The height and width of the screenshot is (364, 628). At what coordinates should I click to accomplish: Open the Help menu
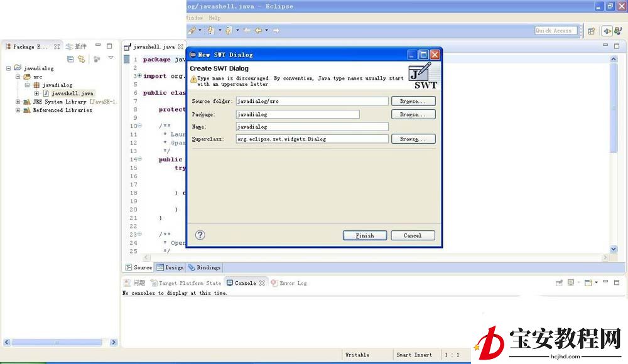pyautogui.click(x=214, y=18)
